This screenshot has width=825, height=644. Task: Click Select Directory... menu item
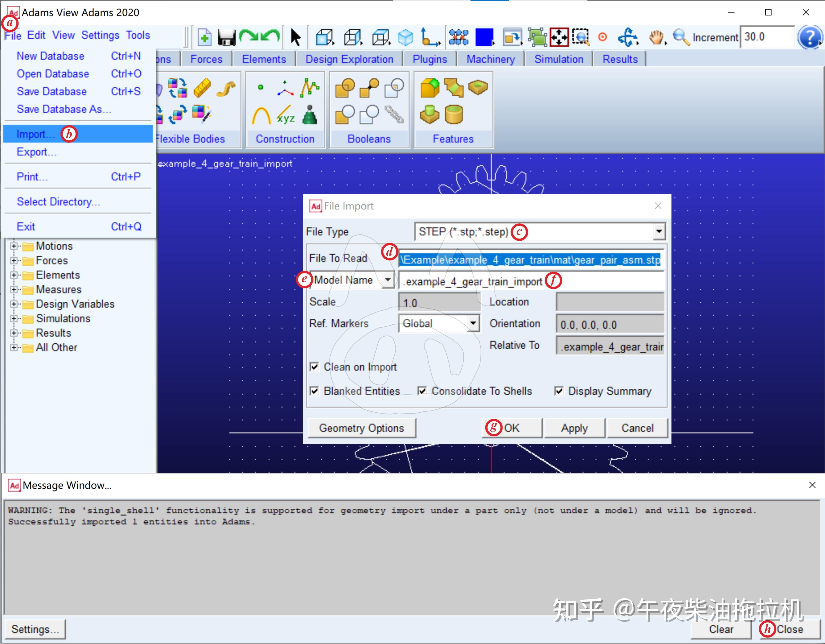click(78, 202)
